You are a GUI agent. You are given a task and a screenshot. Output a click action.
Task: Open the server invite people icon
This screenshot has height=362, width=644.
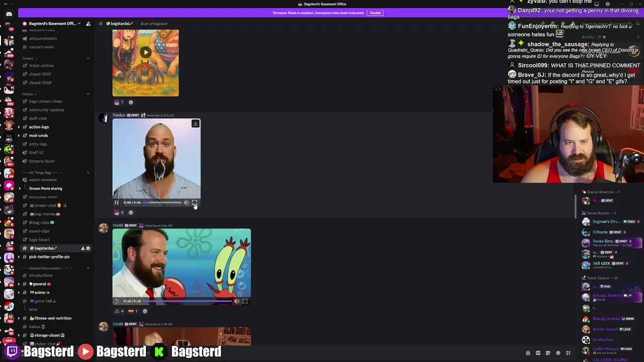tap(88, 24)
